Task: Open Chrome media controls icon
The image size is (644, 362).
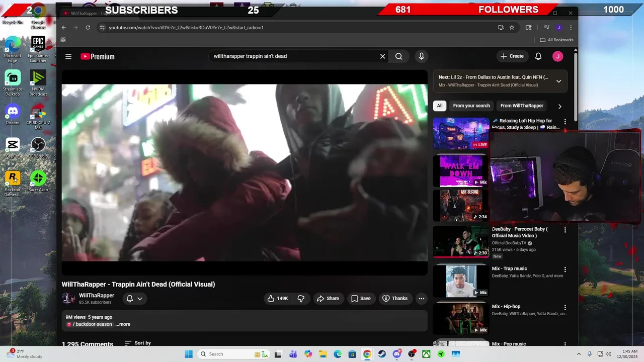Action: coord(546,28)
